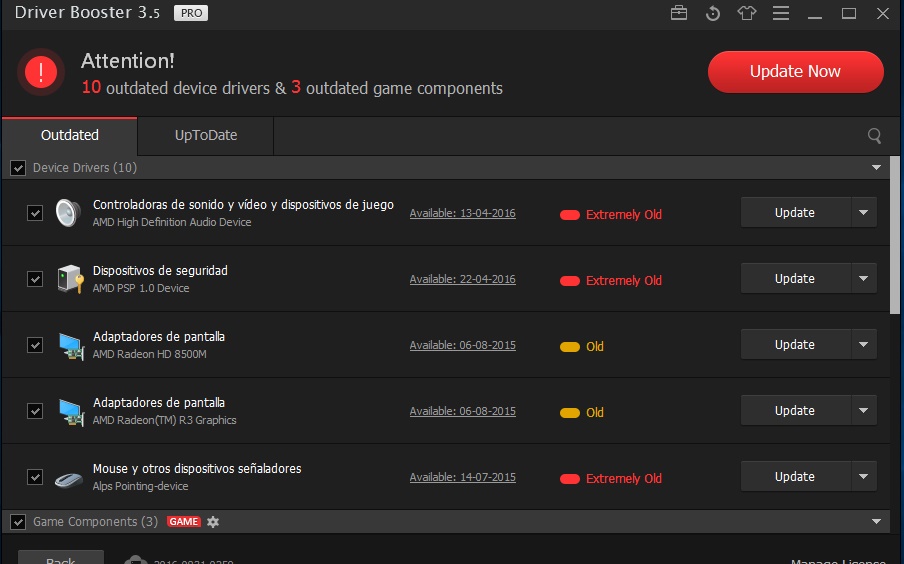Viewport: 904px width, 564px height.
Task: Open Update dropdown for AMD Audio Device
Action: (x=864, y=212)
